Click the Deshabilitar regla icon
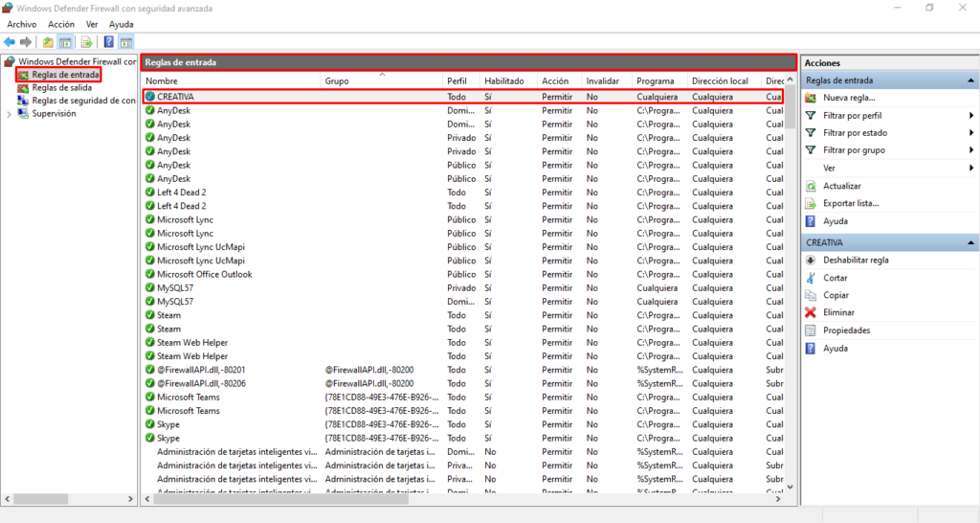Image resolution: width=980 pixels, height=523 pixels. (811, 260)
